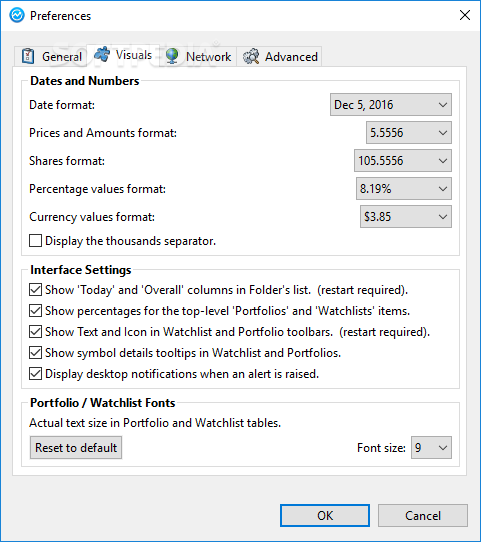
Task: Expand the Percentage values format dropdown
Action: (x=404, y=188)
